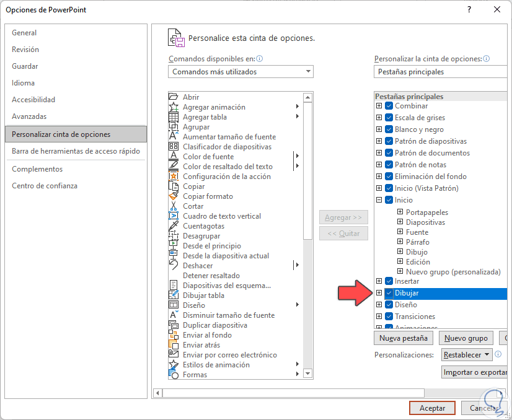Uncheck the Insertar tab checkbox
This screenshot has height=420, width=512.
point(389,281)
